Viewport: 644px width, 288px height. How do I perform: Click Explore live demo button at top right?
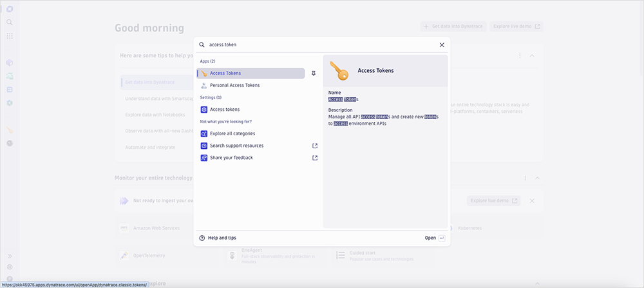tap(516, 26)
